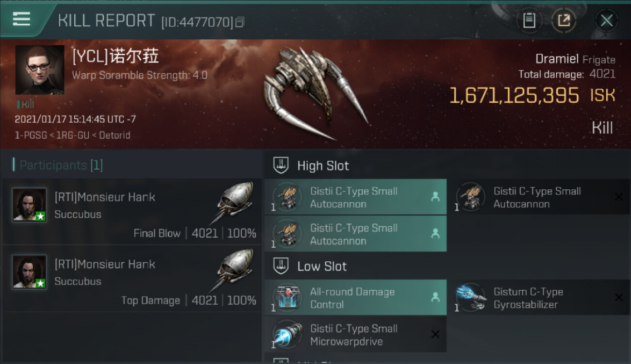631x364 pixels.
Task: Open the Final Blow Monsieur Hank portrait
Action: (30, 205)
